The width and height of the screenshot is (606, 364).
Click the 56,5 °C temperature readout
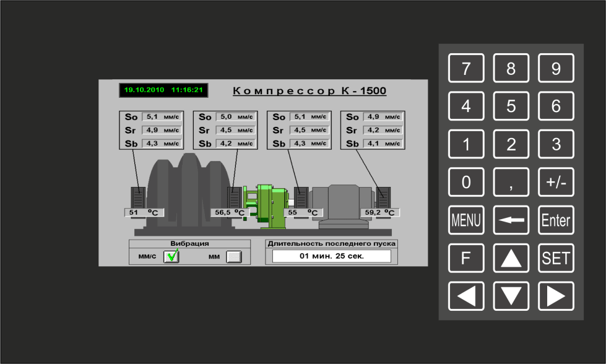click(229, 212)
